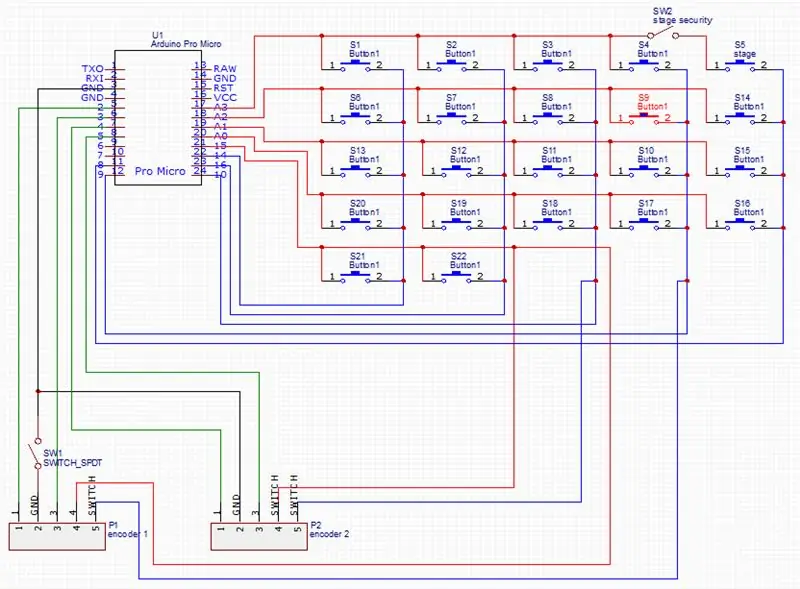Click the P2 encoder 2 connector
800x589 pixels.
click(x=259, y=536)
